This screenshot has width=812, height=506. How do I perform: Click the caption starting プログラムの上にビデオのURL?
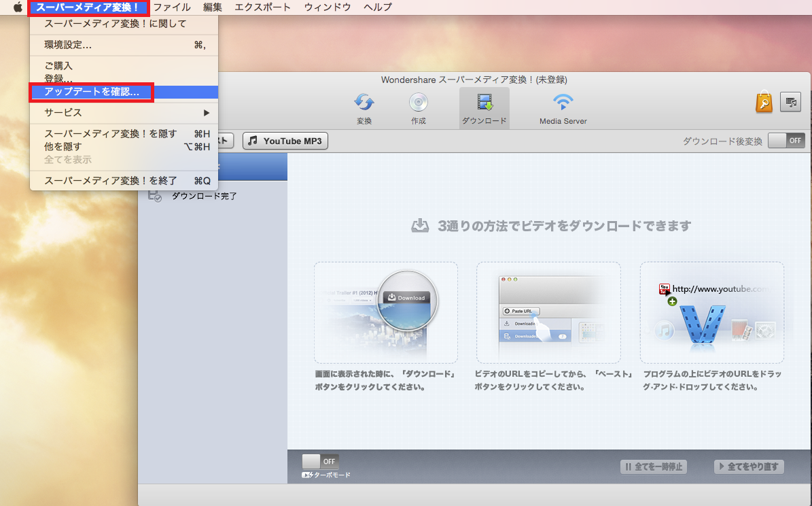712,380
